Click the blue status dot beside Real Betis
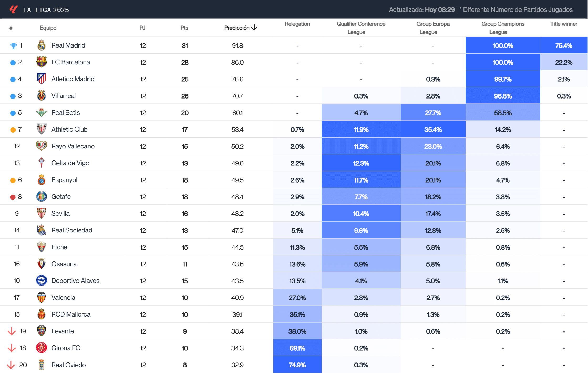Viewport: 588px width, 373px height. pos(12,112)
